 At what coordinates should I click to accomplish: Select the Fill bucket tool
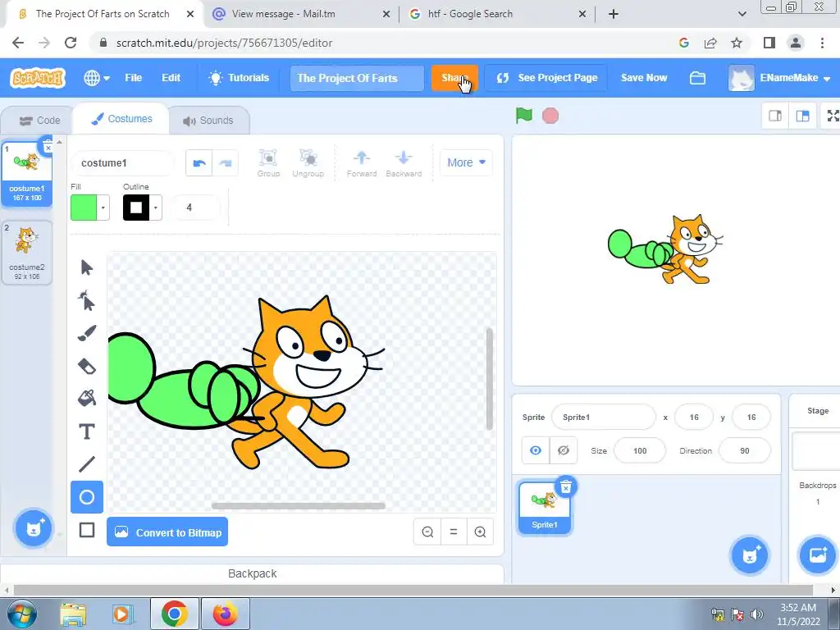(x=87, y=398)
